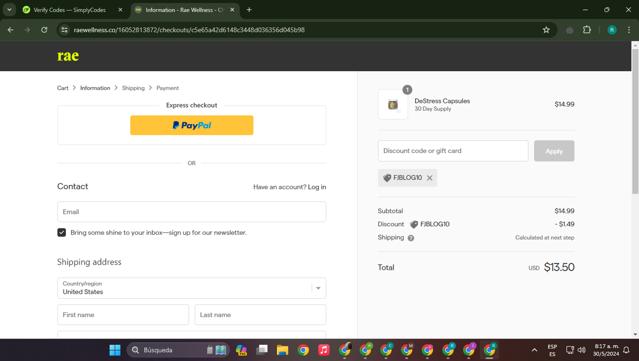Open Task View from the taskbar
Viewport: 639px width, 361px height.
262,350
